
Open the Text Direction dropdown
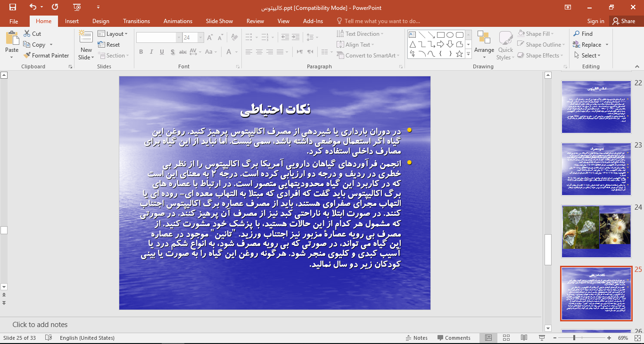(360, 34)
